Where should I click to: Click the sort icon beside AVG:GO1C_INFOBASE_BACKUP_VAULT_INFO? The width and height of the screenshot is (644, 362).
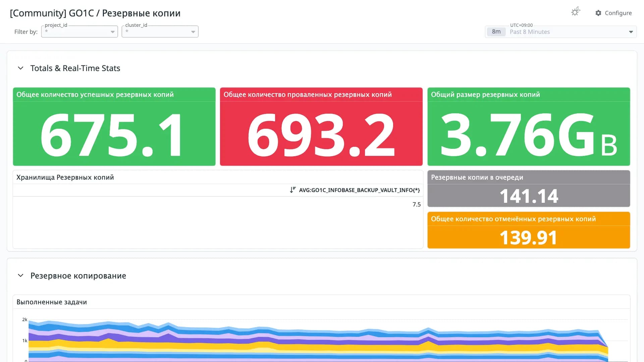[293, 190]
